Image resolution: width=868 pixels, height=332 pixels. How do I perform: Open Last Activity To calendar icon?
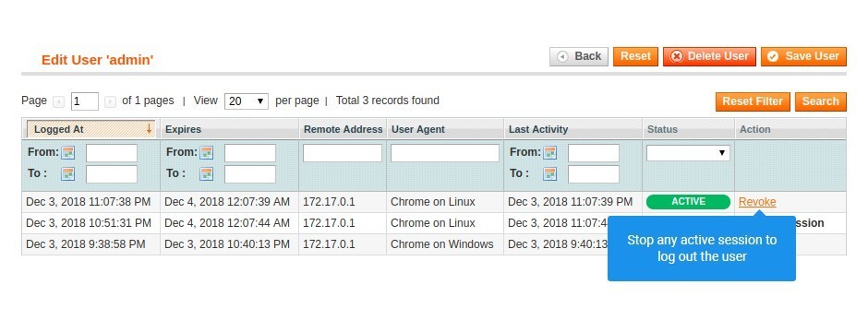pyautogui.click(x=549, y=174)
